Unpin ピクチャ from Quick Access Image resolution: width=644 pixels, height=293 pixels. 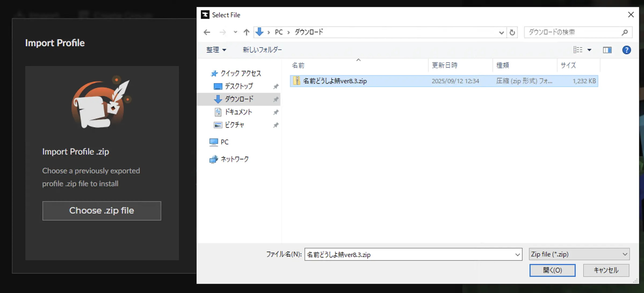[x=276, y=125]
